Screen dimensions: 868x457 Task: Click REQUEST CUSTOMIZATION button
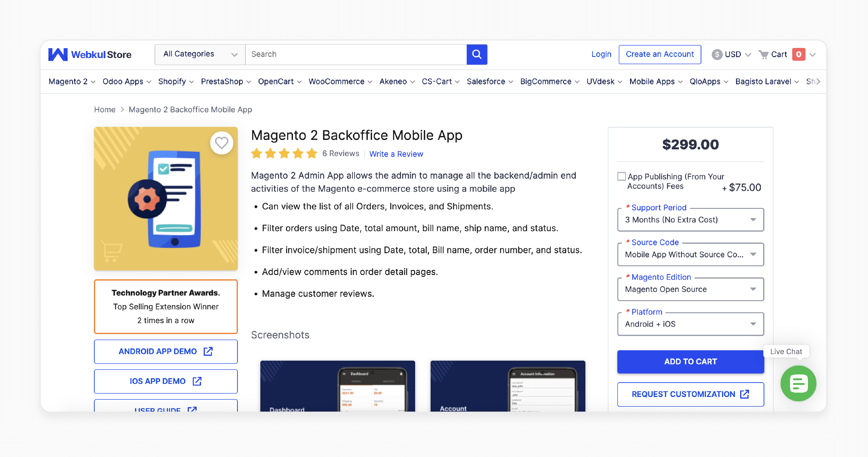coord(690,394)
